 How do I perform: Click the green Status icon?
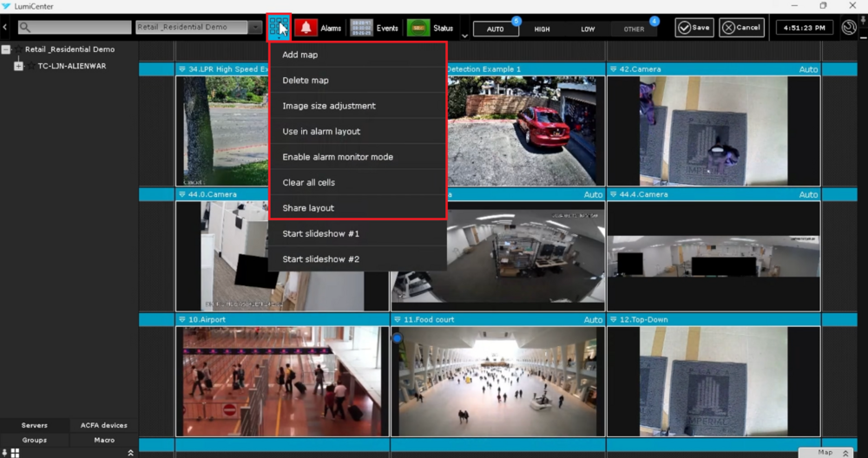418,28
